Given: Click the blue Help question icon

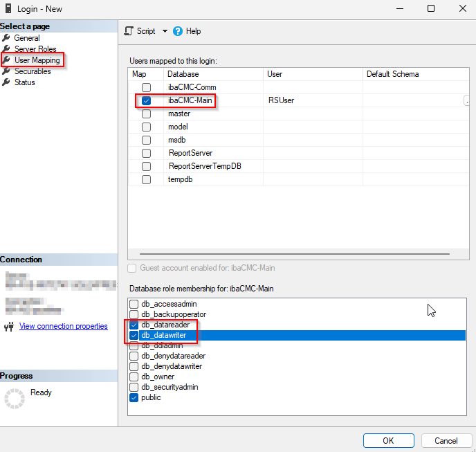Looking at the screenshot, I should (178, 31).
